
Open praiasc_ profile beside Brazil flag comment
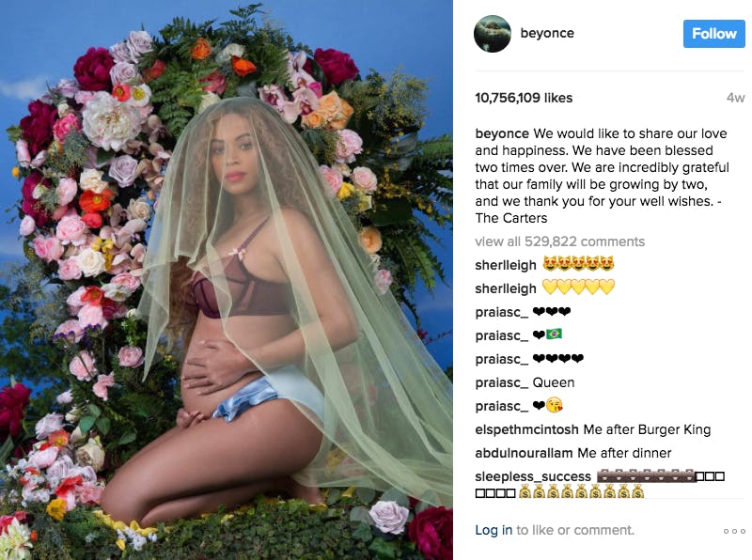tap(501, 335)
